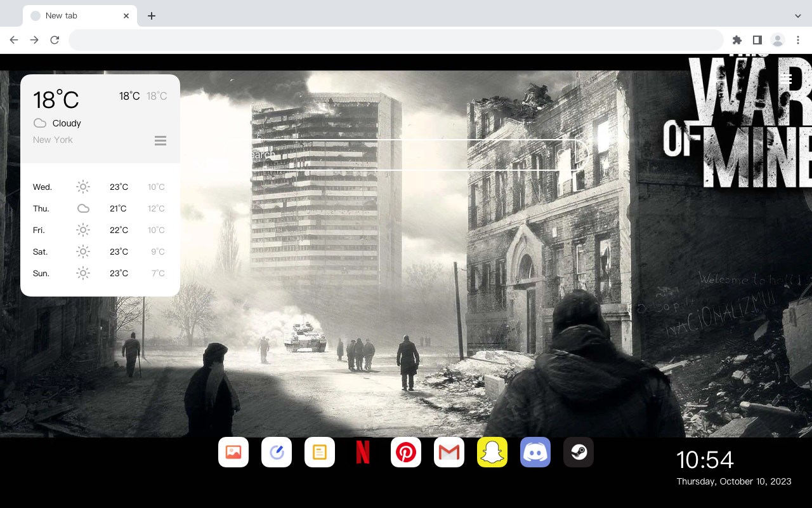Click Thursday's high temperature 21°C

pos(118,208)
